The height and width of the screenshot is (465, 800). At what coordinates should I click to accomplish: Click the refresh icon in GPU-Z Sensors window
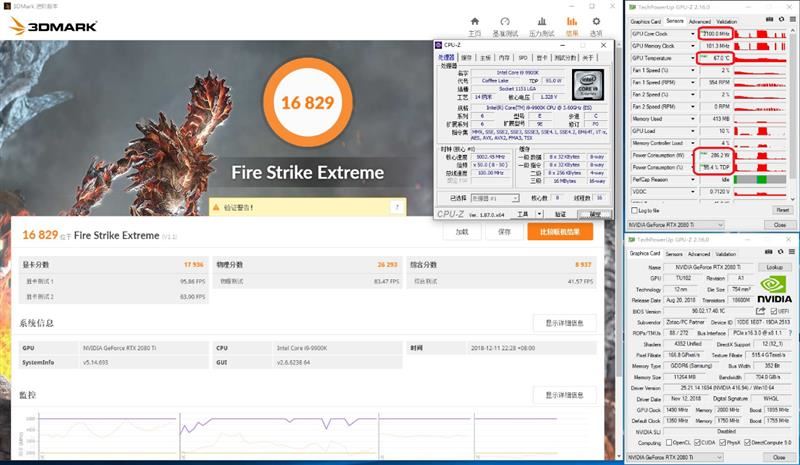tap(781, 19)
